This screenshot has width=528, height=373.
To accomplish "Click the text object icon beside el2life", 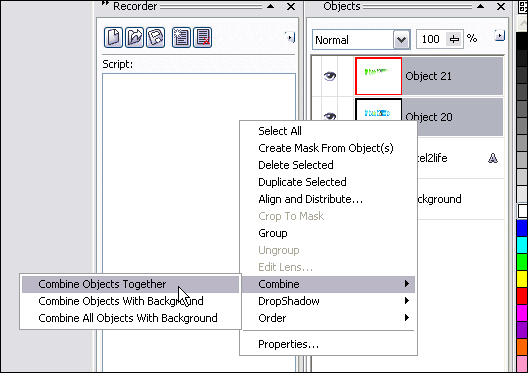I will click(x=493, y=158).
